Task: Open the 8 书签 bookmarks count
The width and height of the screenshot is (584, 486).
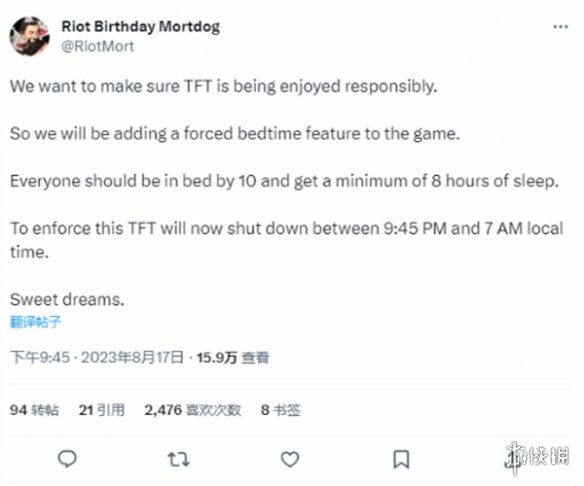Action: 281,410
